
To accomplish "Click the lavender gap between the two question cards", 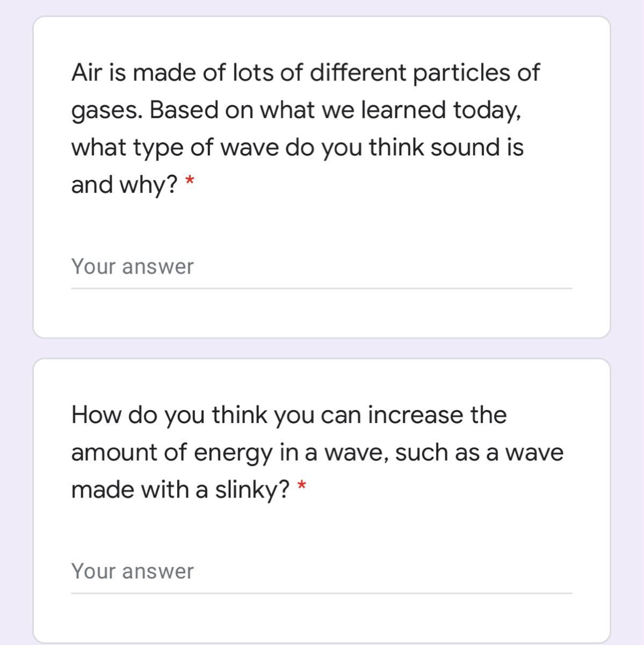I will 321,348.
